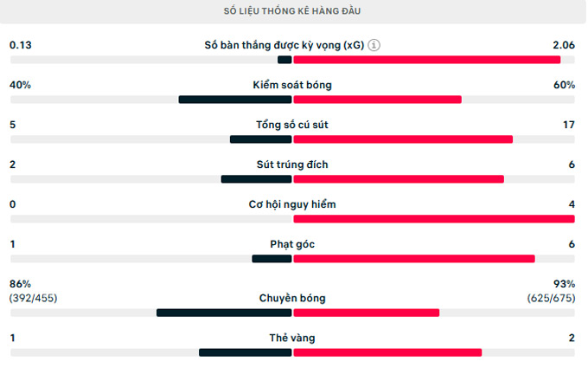Select the red xG bar for 2.06

tap(427, 60)
